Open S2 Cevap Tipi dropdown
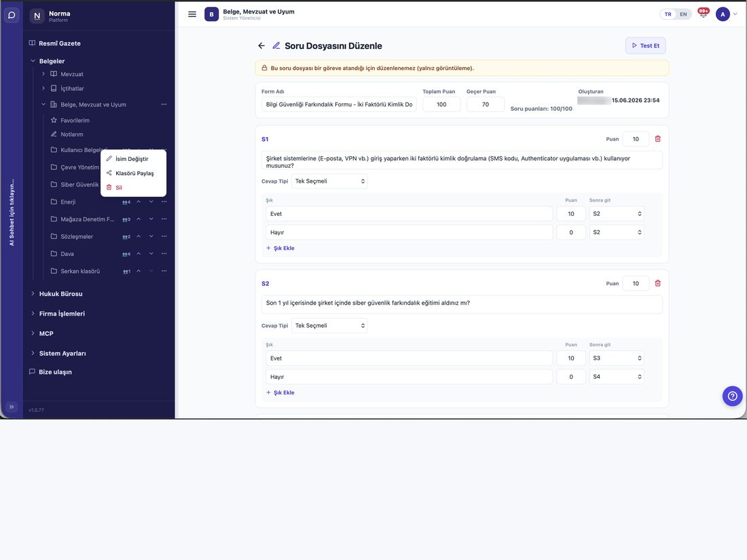 329,326
